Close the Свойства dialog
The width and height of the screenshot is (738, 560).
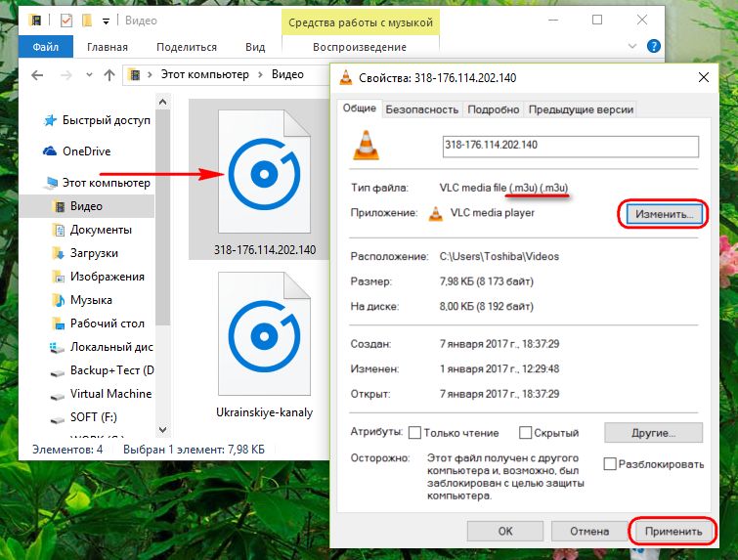click(x=703, y=77)
